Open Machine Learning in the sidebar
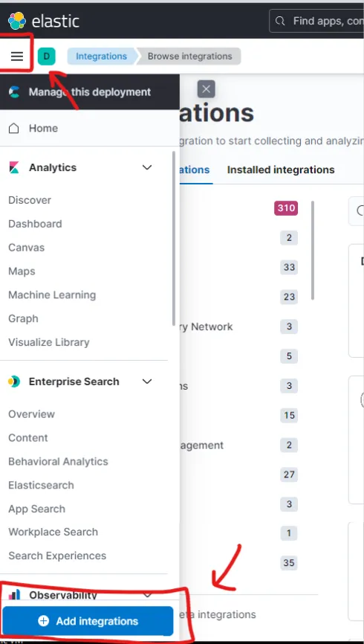 [52, 295]
